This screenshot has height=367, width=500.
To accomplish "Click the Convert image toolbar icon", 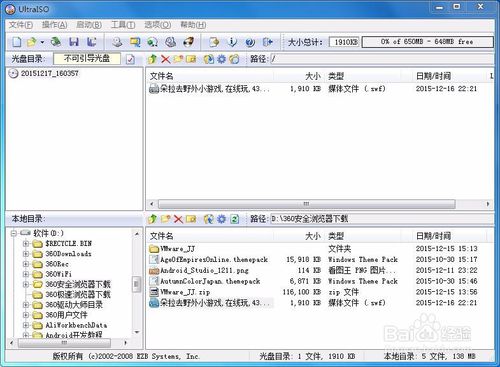I will coord(152,42).
